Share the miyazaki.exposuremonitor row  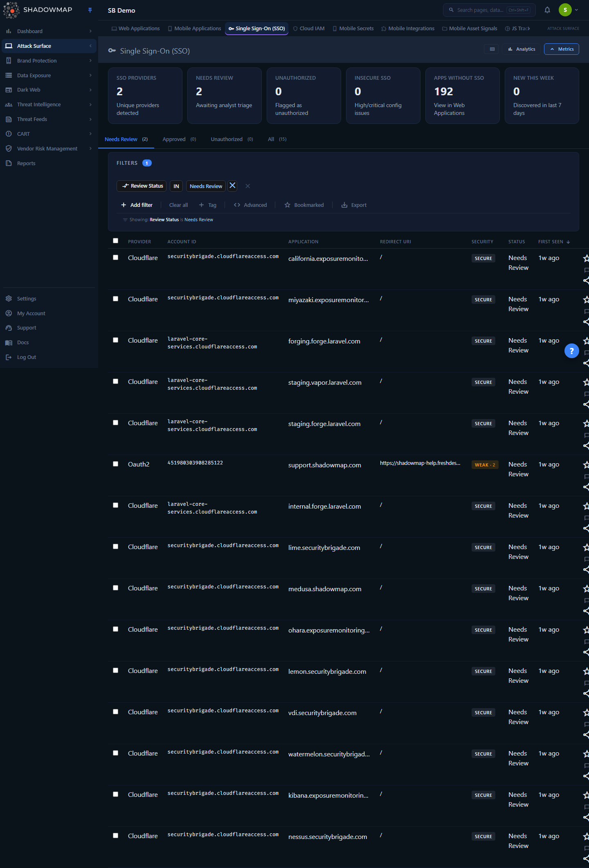point(586,322)
